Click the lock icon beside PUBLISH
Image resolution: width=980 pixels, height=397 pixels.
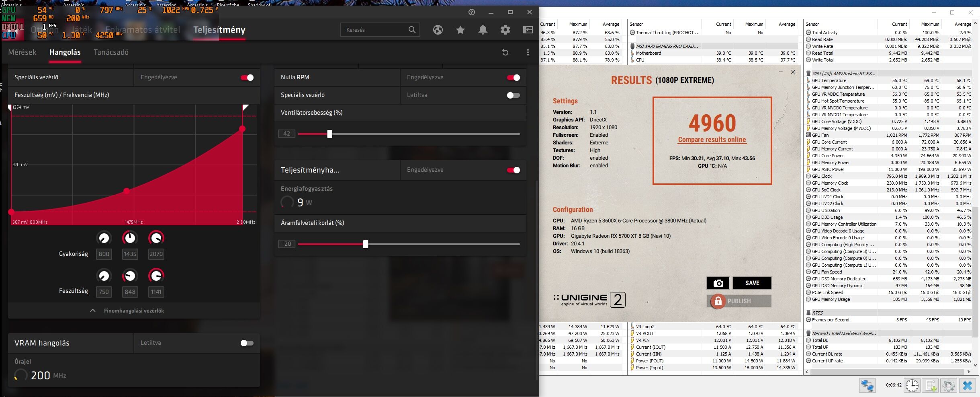coord(718,301)
